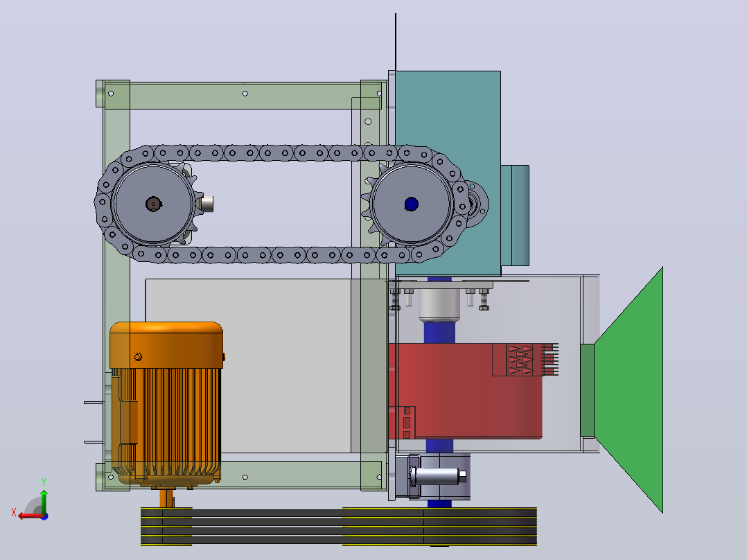Select the left chain sprocket disc
This screenshot has width=747, height=560.
(x=153, y=204)
